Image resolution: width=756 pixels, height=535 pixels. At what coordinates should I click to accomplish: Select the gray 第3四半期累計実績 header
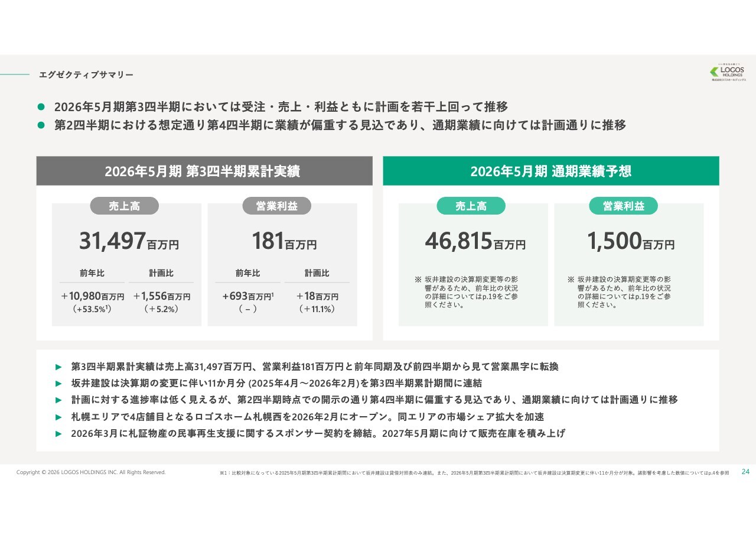point(204,171)
